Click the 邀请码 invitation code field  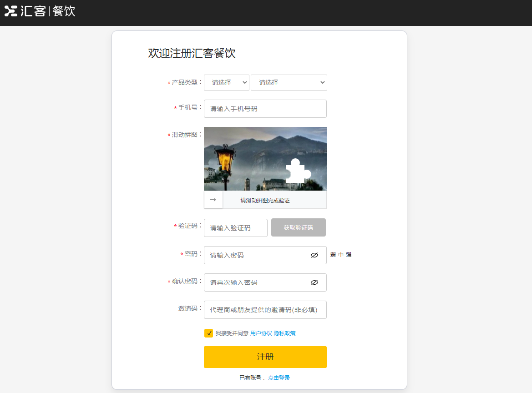265,310
